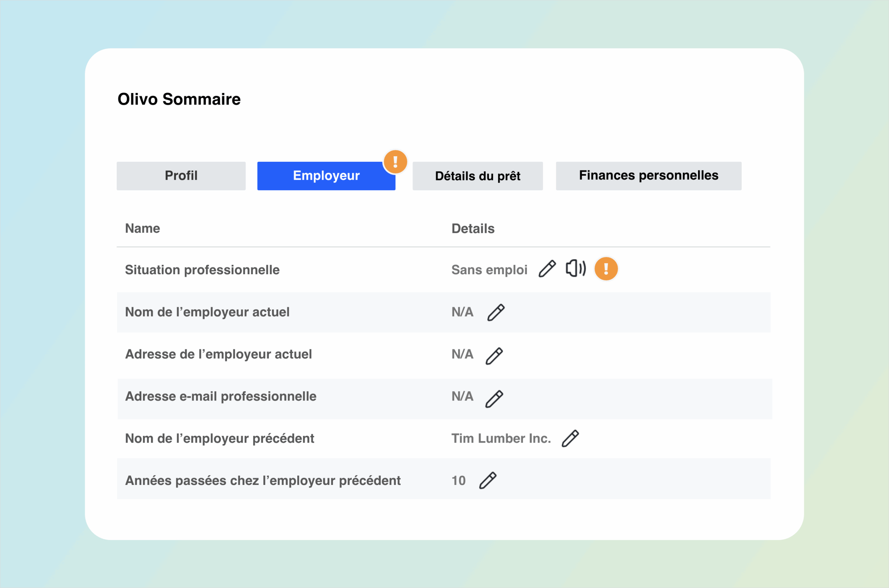
Task: Click the Olivo Sommaire heading
Action: pos(179,99)
